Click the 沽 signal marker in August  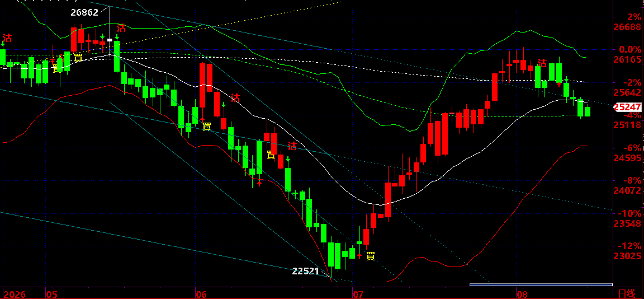pos(542,63)
